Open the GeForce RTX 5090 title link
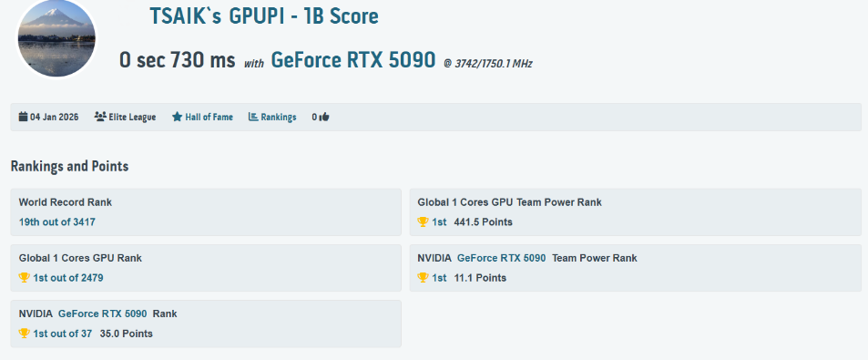Screen dimensions: 868x360 click(x=353, y=60)
